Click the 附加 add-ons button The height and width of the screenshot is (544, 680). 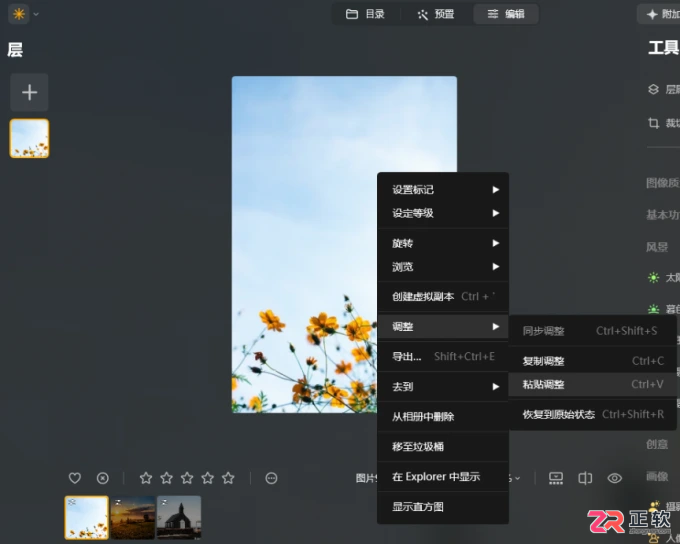point(659,14)
